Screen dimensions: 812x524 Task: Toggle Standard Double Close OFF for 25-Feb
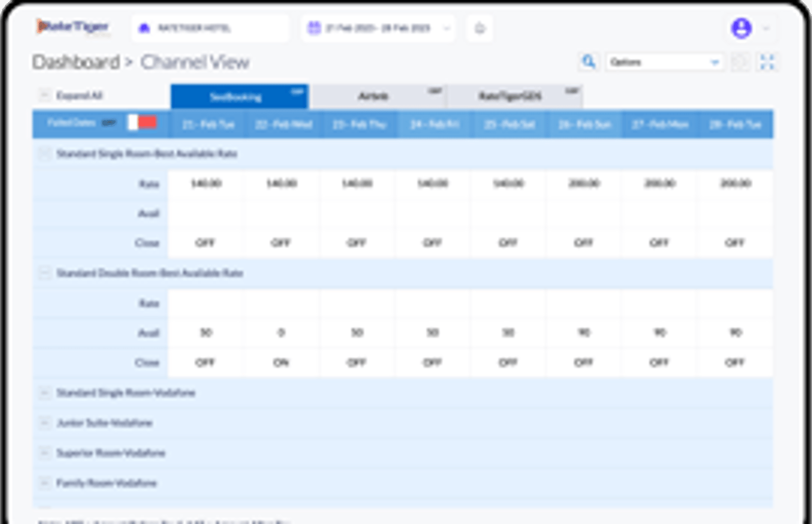click(508, 363)
